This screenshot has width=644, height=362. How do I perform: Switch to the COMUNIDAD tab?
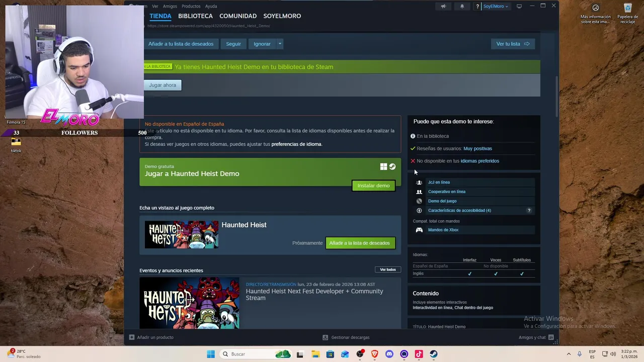(x=238, y=16)
